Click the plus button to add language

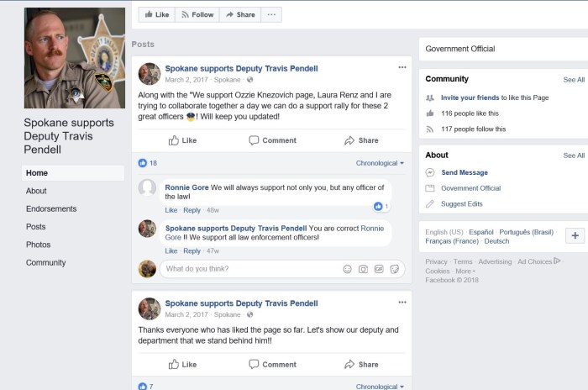click(575, 235)
